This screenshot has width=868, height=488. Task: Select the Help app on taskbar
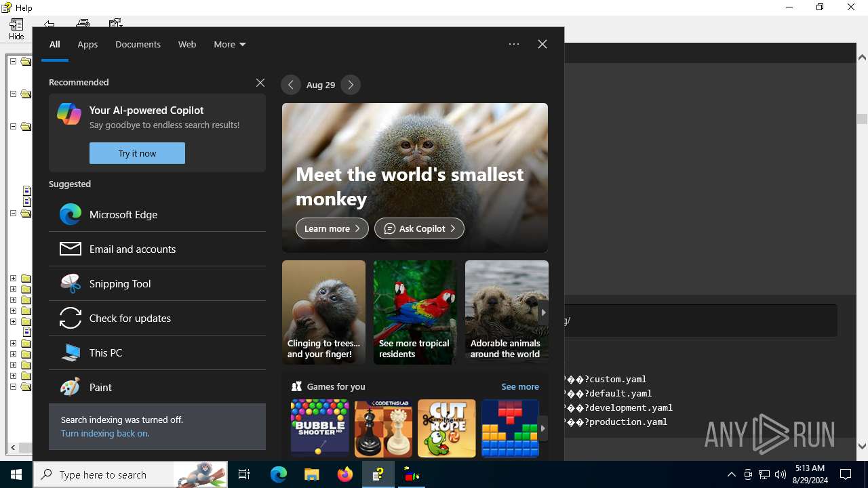tap(378, 474)
